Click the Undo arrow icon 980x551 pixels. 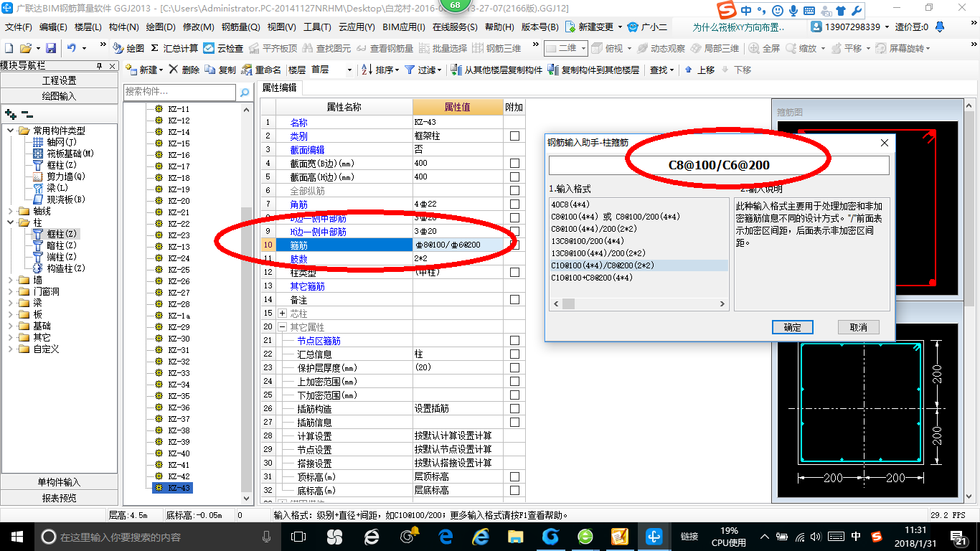point(72,48)
